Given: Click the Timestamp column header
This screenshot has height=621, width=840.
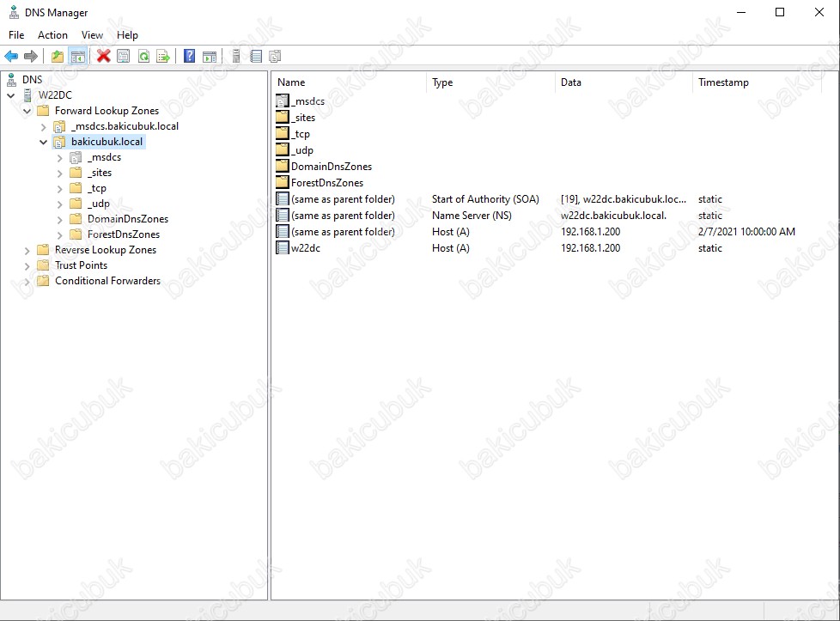Looking at the screenshot, I should coord(723,82).
